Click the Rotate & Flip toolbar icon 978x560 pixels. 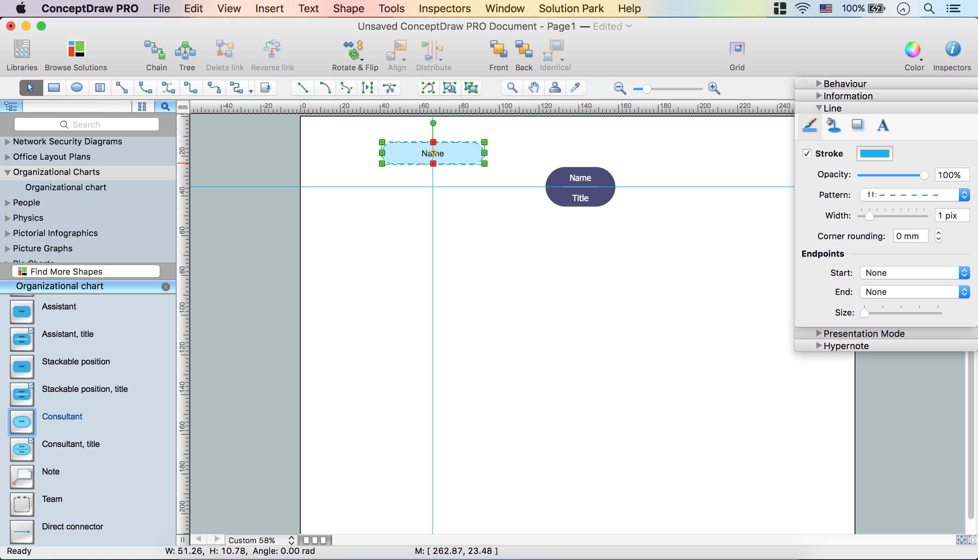[354, 50]
